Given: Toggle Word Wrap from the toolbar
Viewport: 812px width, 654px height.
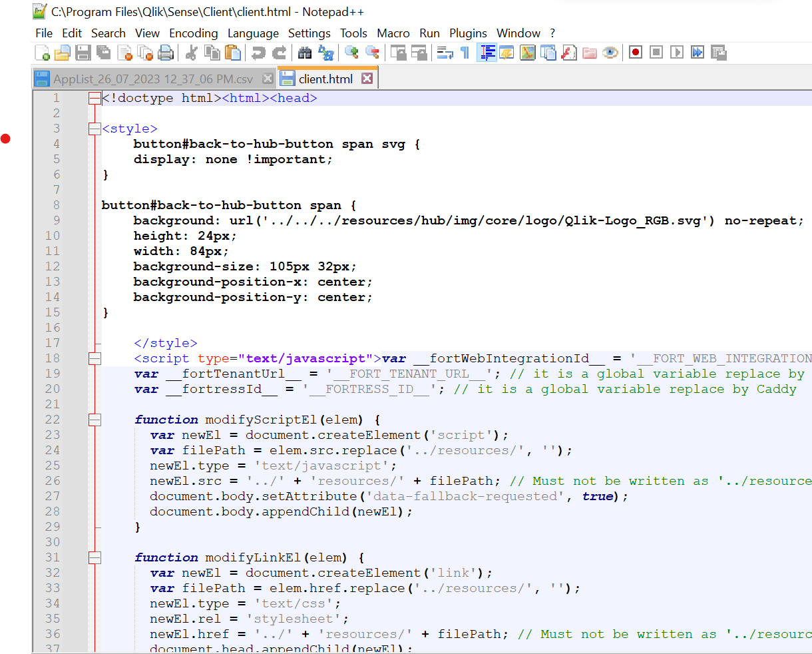Looking at the screenshot, I should tap(445, 52).
